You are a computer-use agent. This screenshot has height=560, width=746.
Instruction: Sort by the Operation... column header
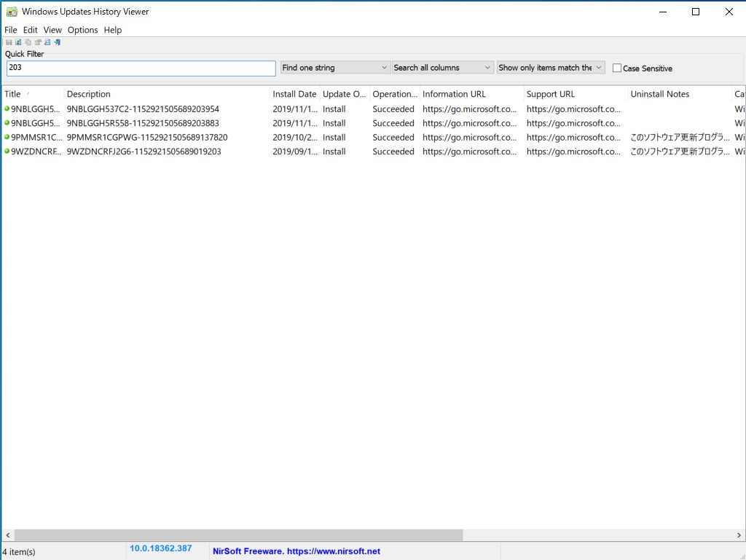point(395,94)
